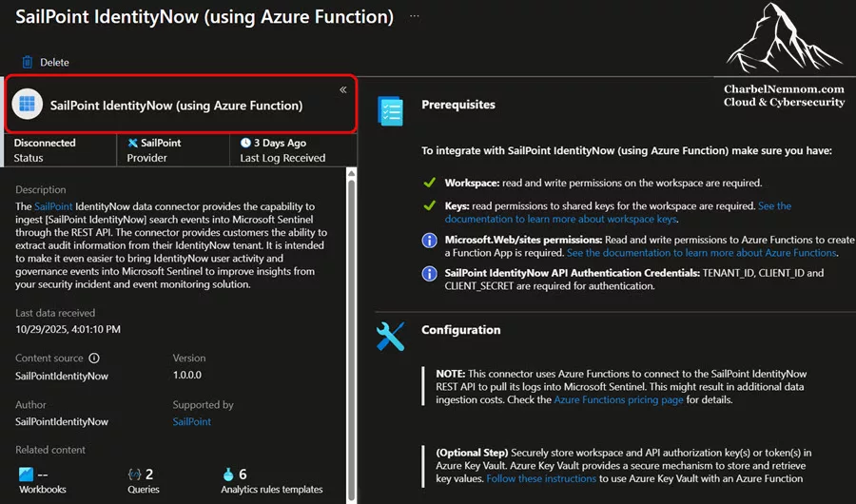This screenshot has width=856, height=504.
Task: Select SailPointIdentityNow under Content source
Action: (x=62, y=376)
